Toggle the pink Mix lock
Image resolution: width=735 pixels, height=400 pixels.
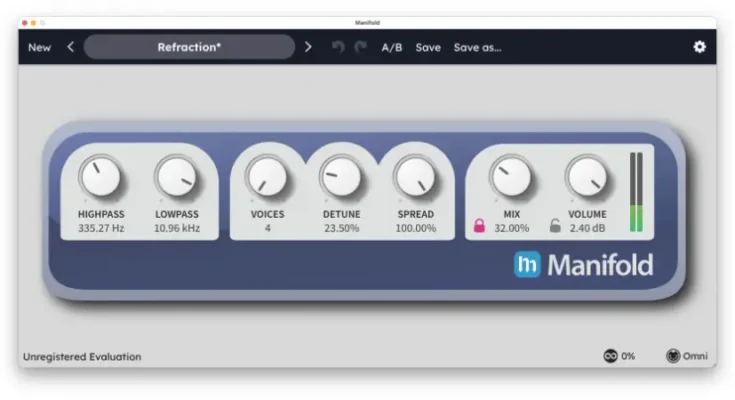(479, 226)
